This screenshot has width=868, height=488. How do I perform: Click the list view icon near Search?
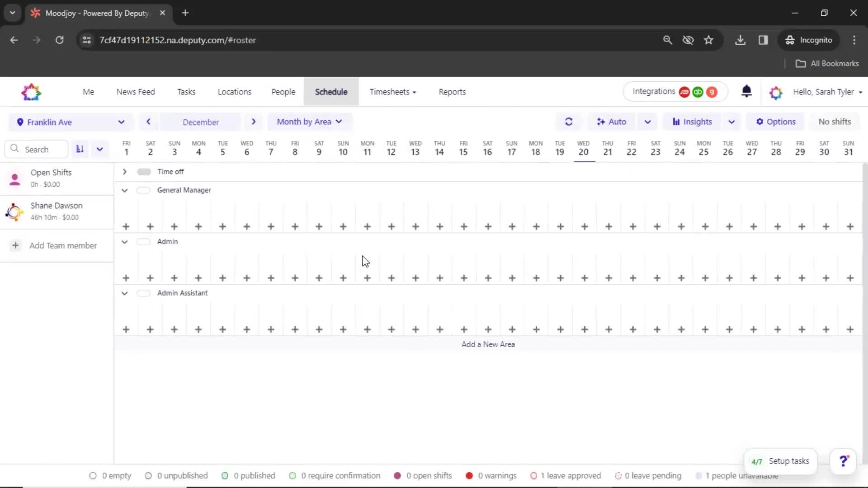click(x=79, y=148)
